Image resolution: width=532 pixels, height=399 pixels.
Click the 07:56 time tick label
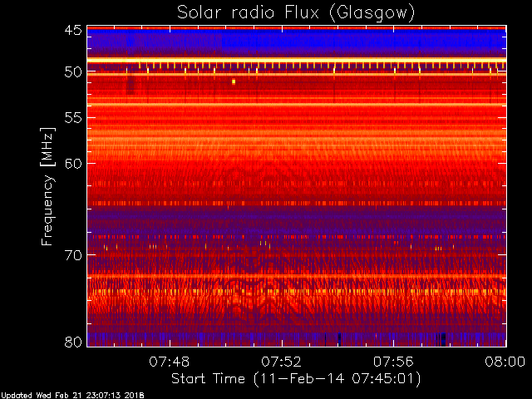tap(393, 362)
